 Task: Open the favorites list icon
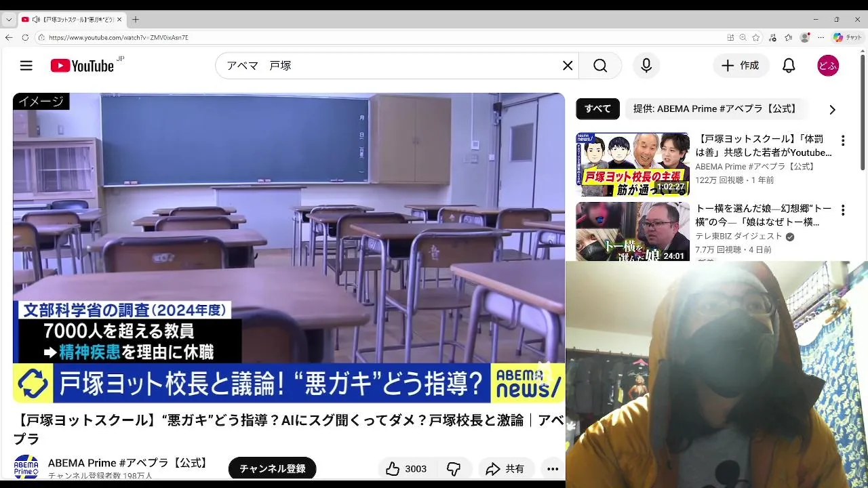[789, 37]
